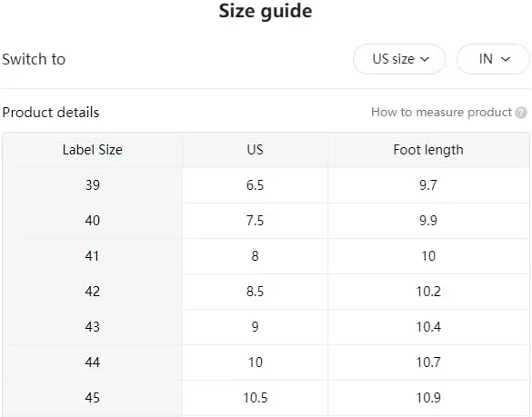
Task: Click the Foot length column header
Action: (428, 150)
